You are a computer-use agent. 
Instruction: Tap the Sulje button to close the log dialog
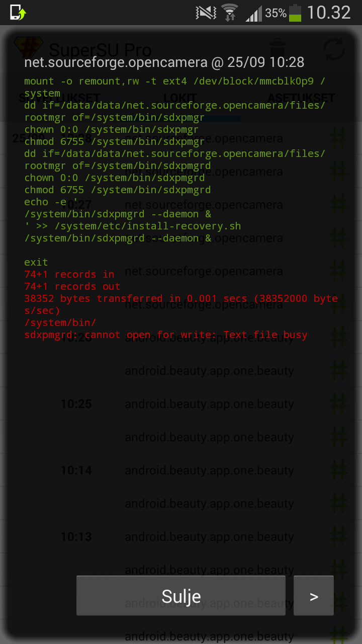(x=181, y=596)
